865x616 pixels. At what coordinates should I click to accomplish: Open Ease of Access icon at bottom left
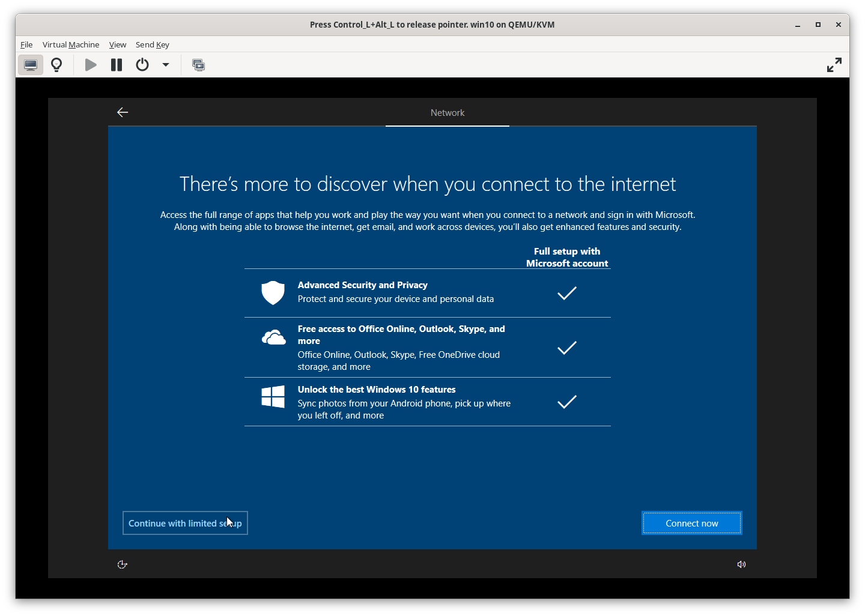[123, 564]
